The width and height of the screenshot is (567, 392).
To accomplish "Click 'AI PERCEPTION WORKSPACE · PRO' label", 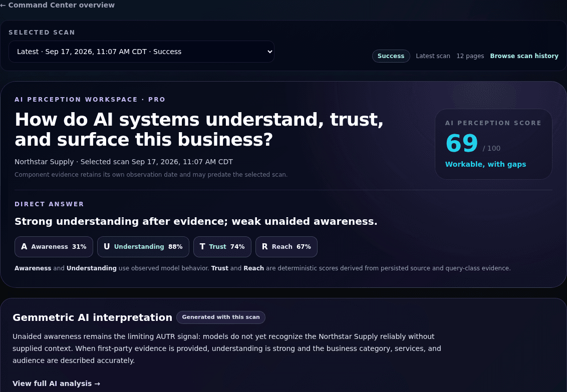I will (90, 99).
